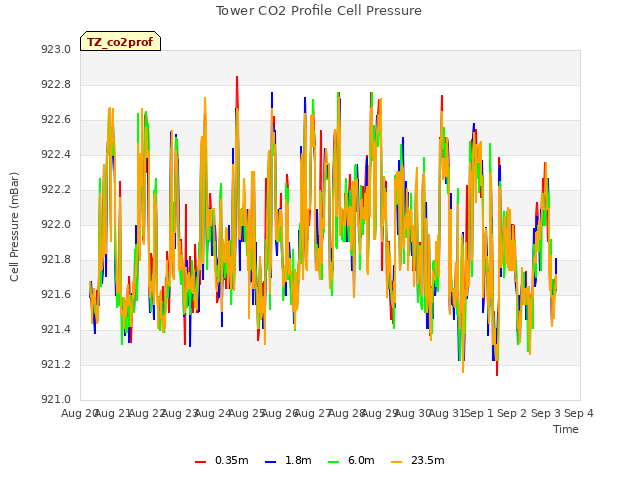Select the green 6.0m legend swatch

[x=333, y=461]
